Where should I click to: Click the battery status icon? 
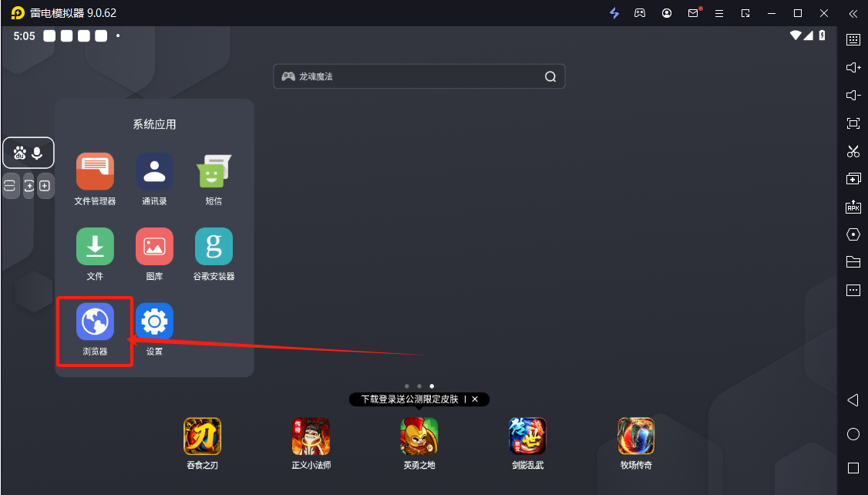(x=822, y=35)
